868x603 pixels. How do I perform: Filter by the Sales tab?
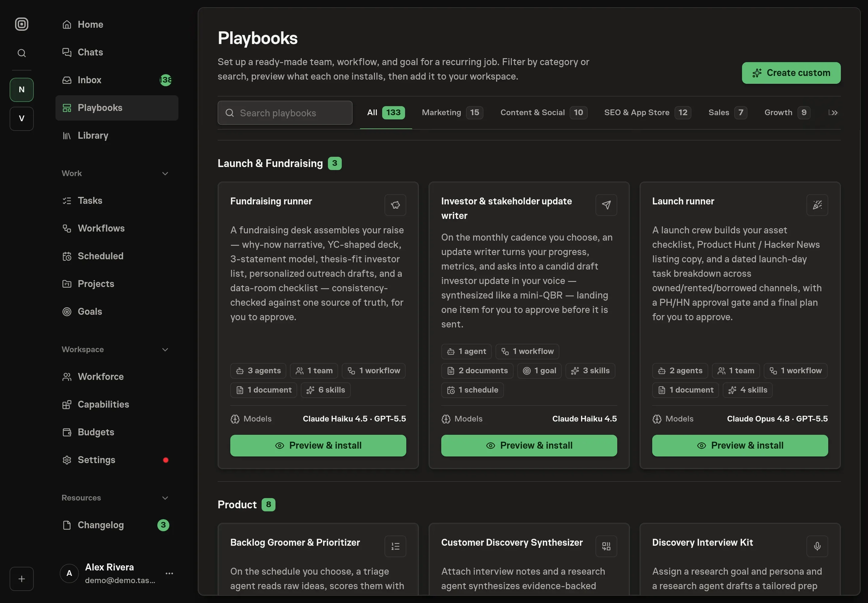[728, 112]
